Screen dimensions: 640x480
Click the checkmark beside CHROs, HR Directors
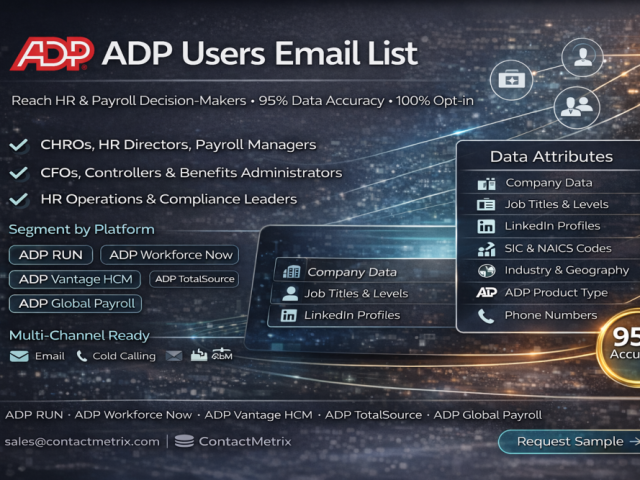click(18, 145)
